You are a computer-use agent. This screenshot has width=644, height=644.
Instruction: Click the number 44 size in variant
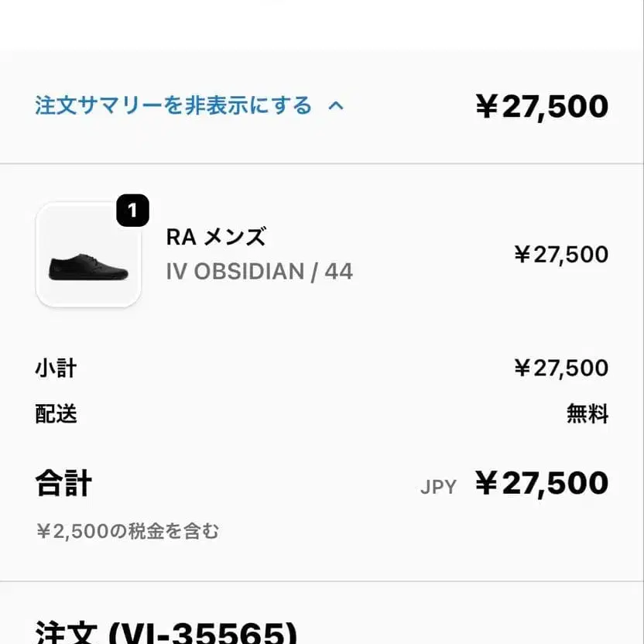click(x=338, y=272)
